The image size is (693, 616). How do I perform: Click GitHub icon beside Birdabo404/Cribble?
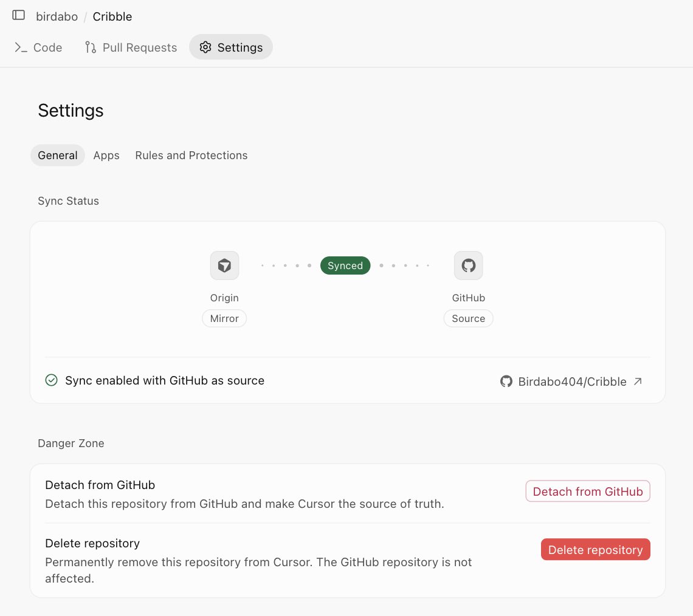click(506, 381)
